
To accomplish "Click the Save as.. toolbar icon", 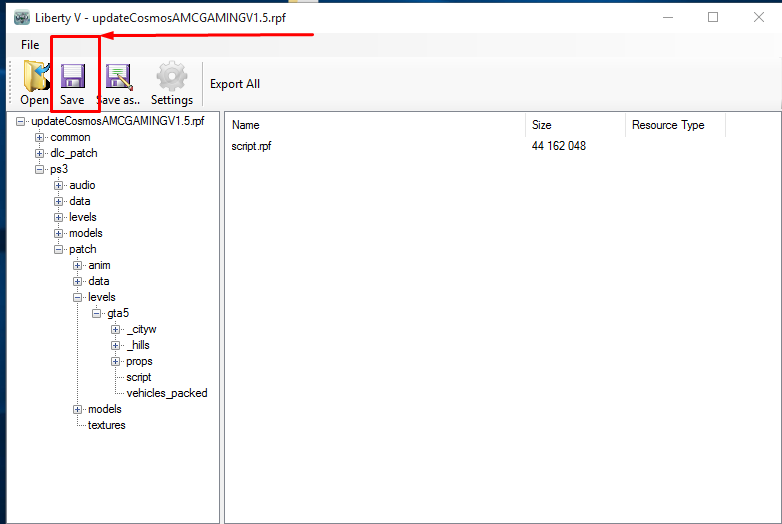I will pos(118,76).
